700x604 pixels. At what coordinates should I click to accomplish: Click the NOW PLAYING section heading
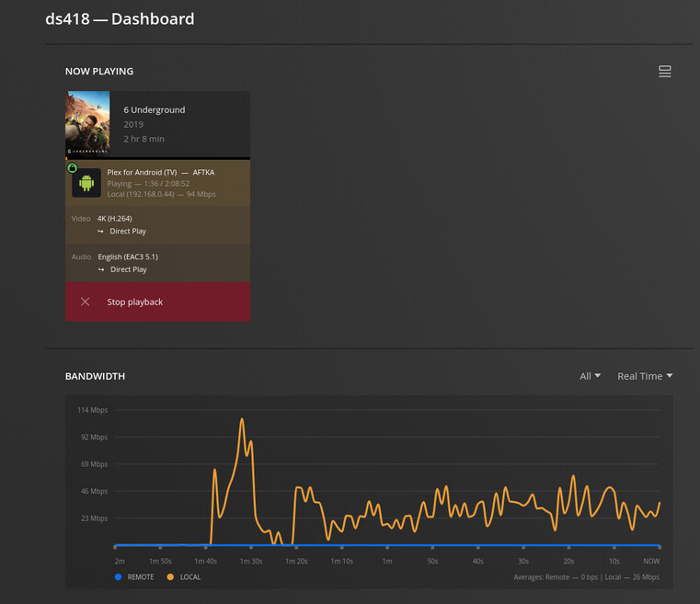click(x=99, y=72)
